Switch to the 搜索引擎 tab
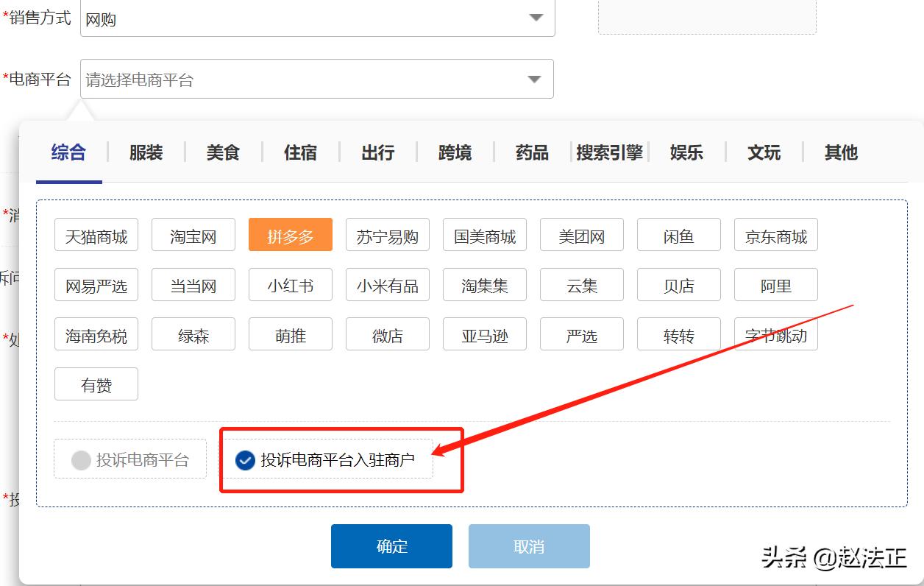This screenshot has height=586, width=924. point(609,152)
